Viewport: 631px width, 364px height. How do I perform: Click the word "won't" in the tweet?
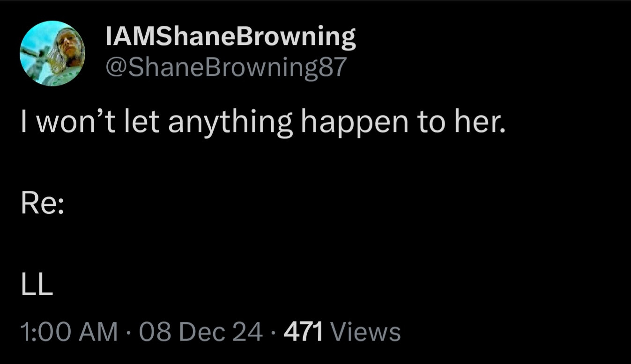pos(66,123)
